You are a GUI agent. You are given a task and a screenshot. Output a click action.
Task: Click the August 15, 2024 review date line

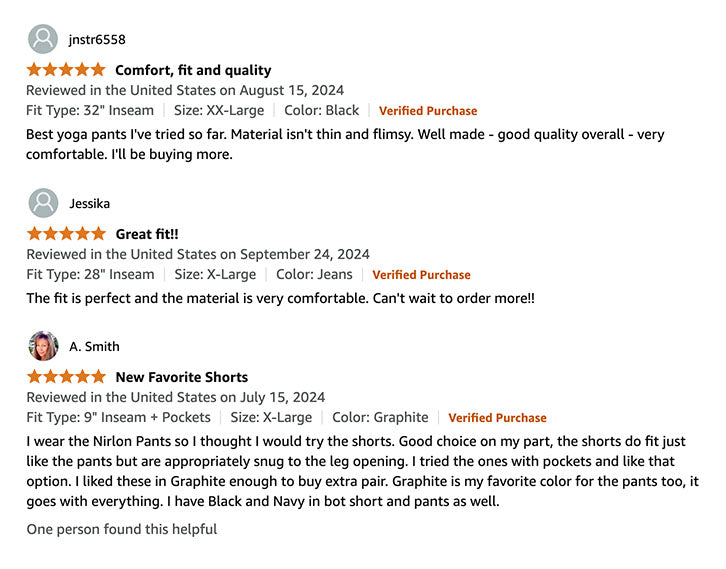pos(185,90)
